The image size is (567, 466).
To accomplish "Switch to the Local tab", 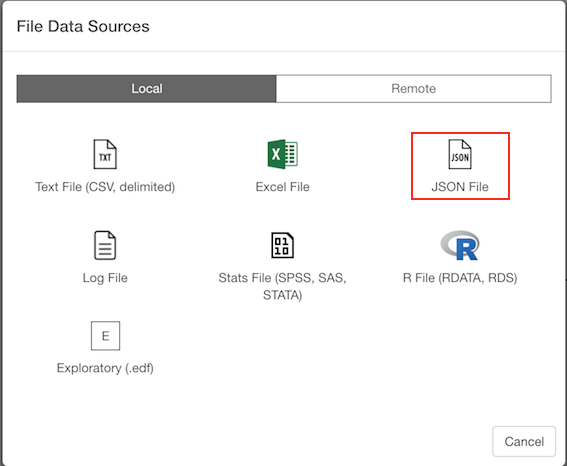I will 146,89.
